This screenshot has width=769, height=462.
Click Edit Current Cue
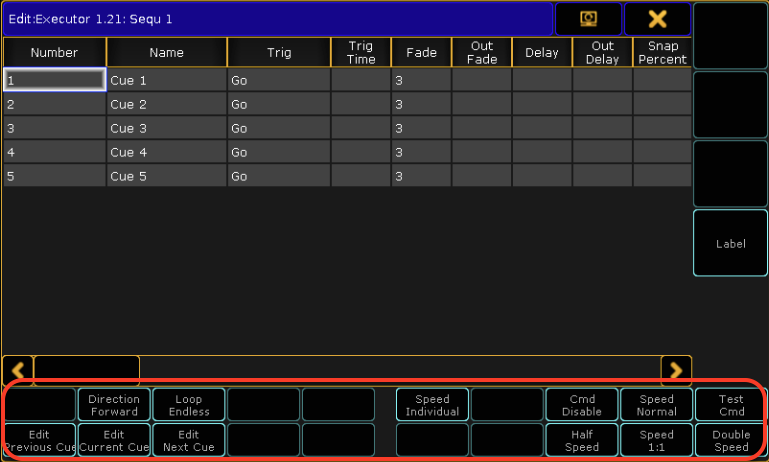tap(114, 441)
